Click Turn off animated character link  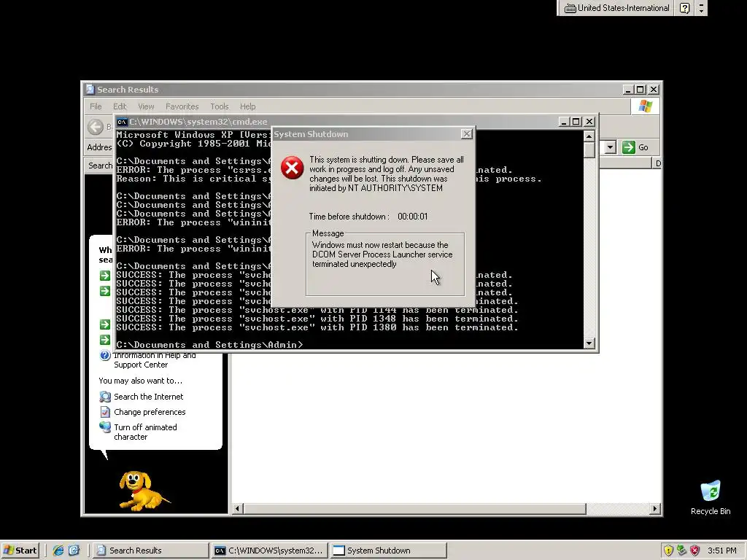(x=145, y=432)
